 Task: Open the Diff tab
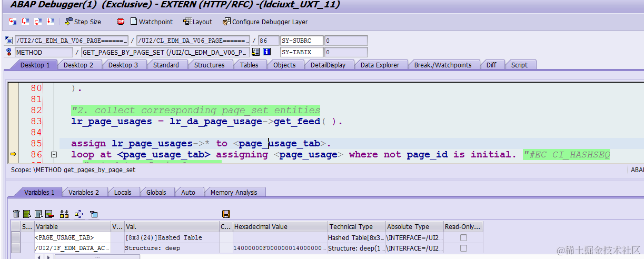pyautogui.click(x=491, y=65)
